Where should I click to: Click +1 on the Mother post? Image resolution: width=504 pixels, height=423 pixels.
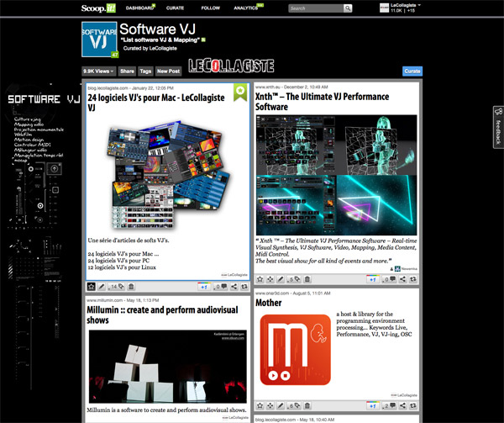(373, 405)
